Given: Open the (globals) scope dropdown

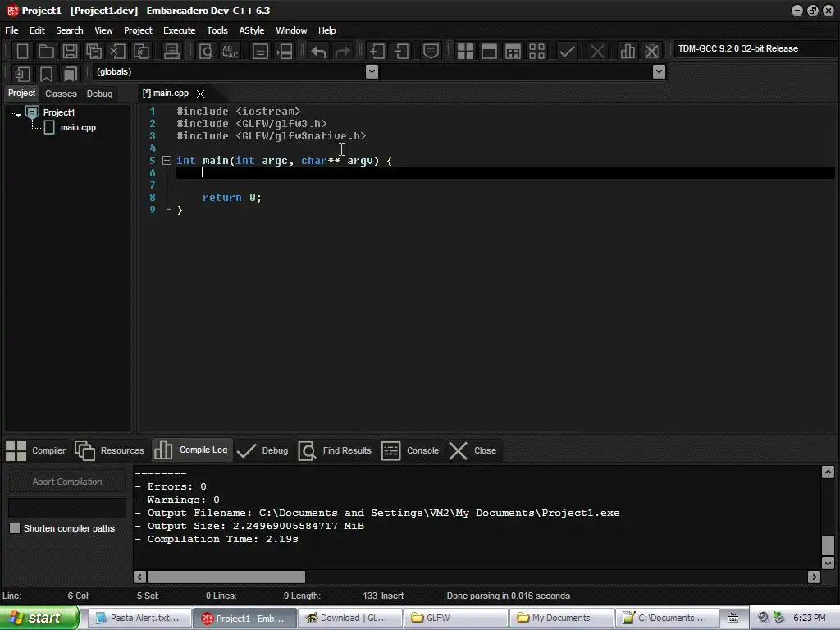Looking at the screenshot, I should (x=372, y=72).
